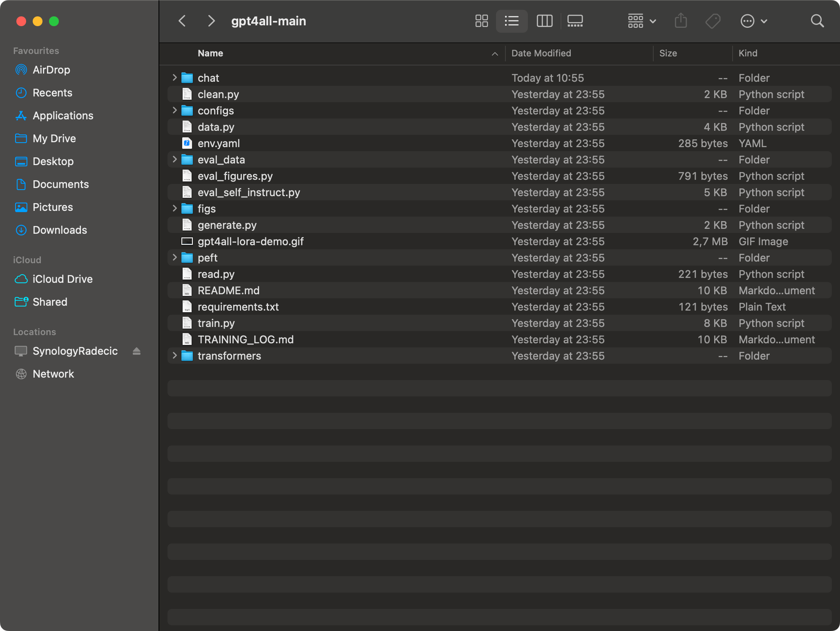The width and height of the screenshot is (840, 631).
Task: Open the More actions menu
Action: (754, 21)
